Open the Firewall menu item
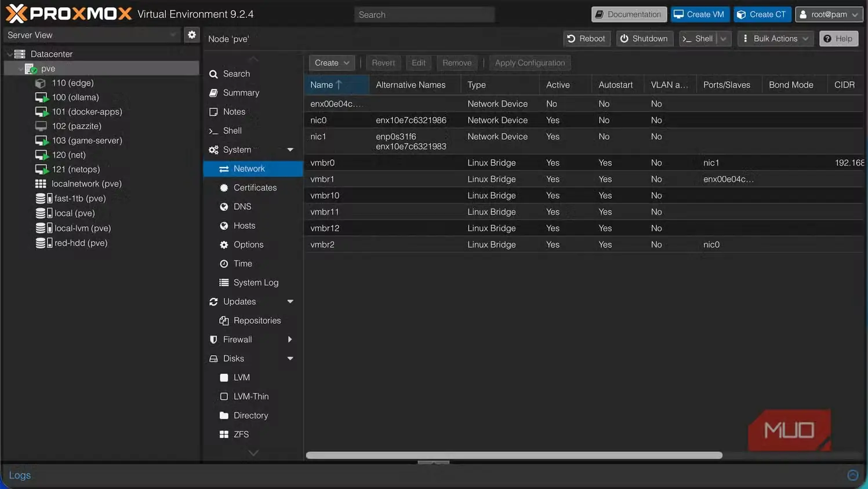868x489 pixels. tap(253, 340)
